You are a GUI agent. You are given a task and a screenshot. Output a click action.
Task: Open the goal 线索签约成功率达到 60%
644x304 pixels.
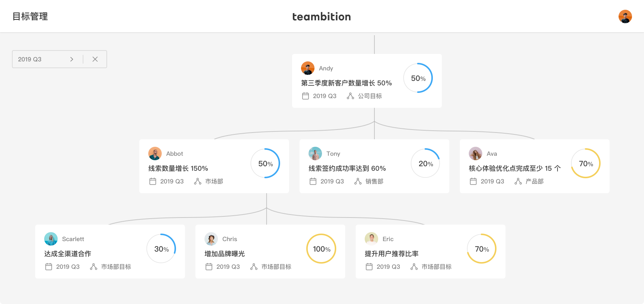347,168
